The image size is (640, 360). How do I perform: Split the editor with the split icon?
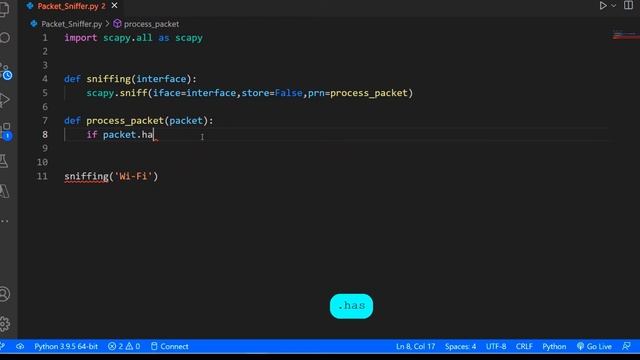pyautogui.click(x=628, y=5)
